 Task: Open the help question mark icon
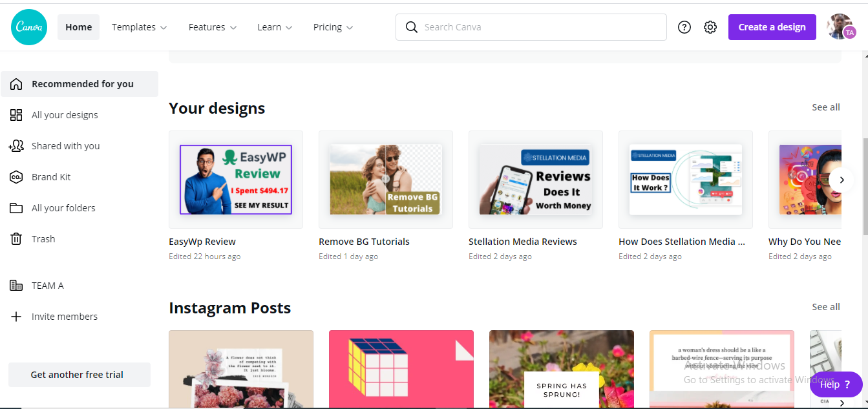[x=684, y=27]
